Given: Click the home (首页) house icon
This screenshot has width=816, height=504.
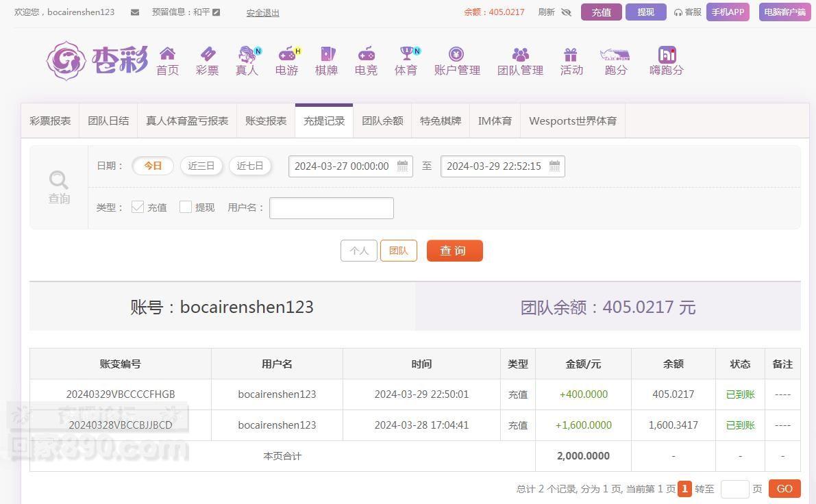Looking at the screenshot, I should (x=167, y=54).
